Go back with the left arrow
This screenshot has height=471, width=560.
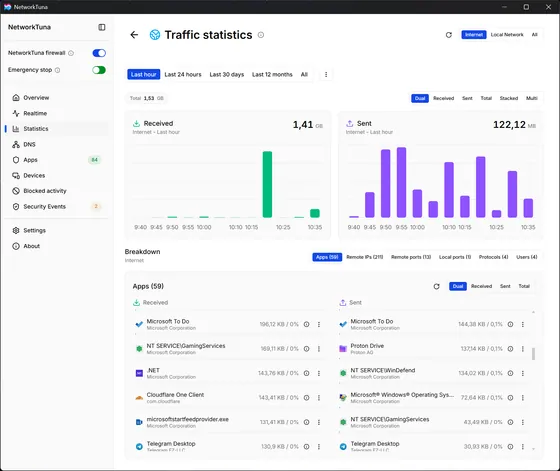[134, 35]
